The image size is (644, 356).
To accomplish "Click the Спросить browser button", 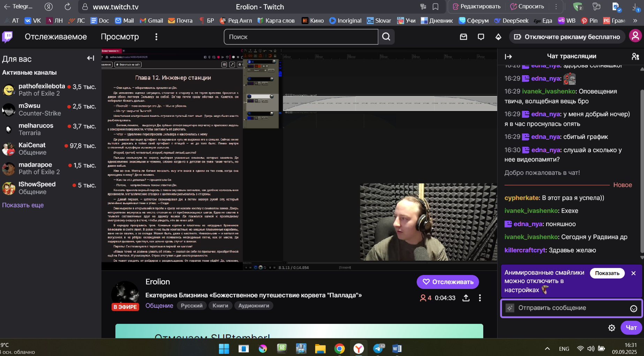I will [x=527, y=7].
